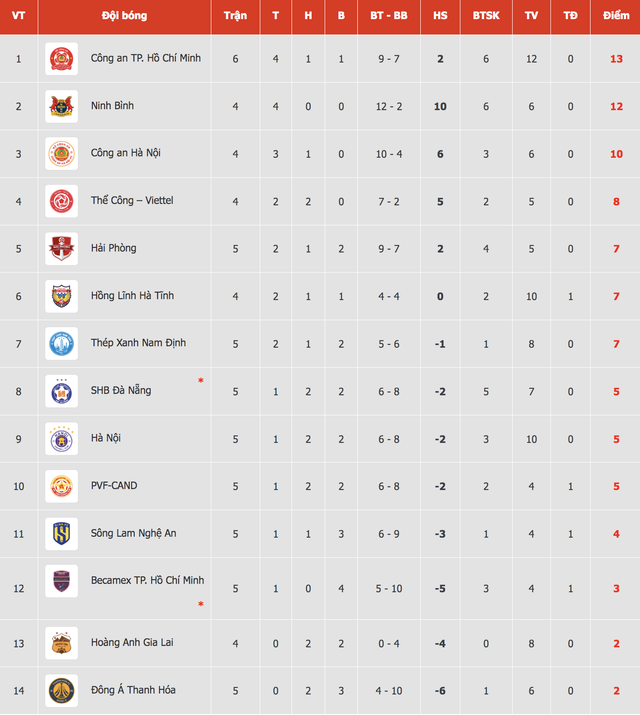This screenshot has height=715, width=640.
Task: Click the Hải Phòng club logo
Action: pyautogui.click(x=61, y=248)
